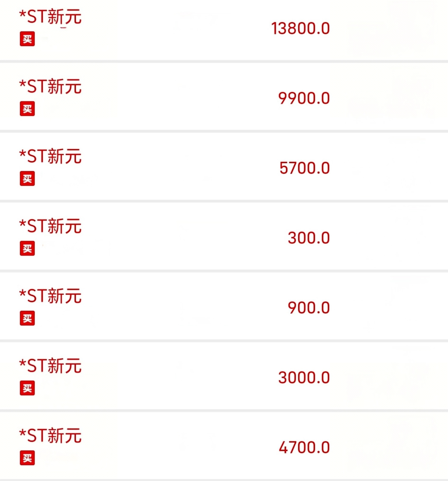The image size is (448, 481).
Task: Select the 3000.0 quantity value
Action: click(x=304, y=378)
